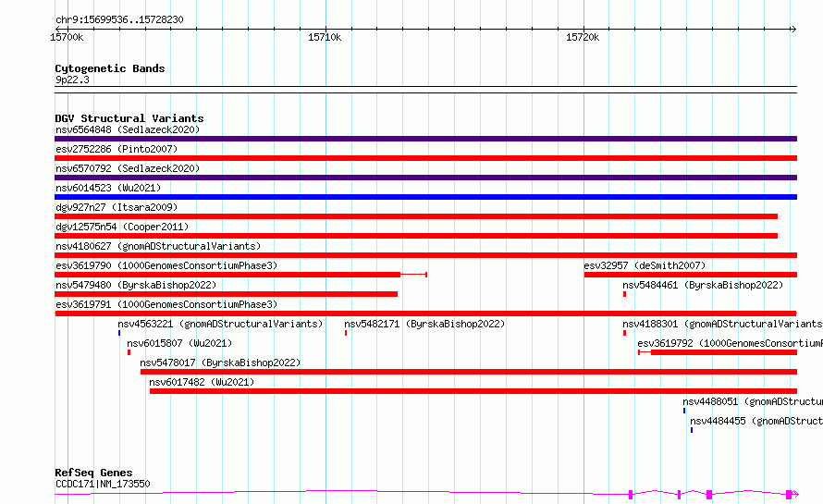Click the small blue nsv4563221 marker

point(119,333)
